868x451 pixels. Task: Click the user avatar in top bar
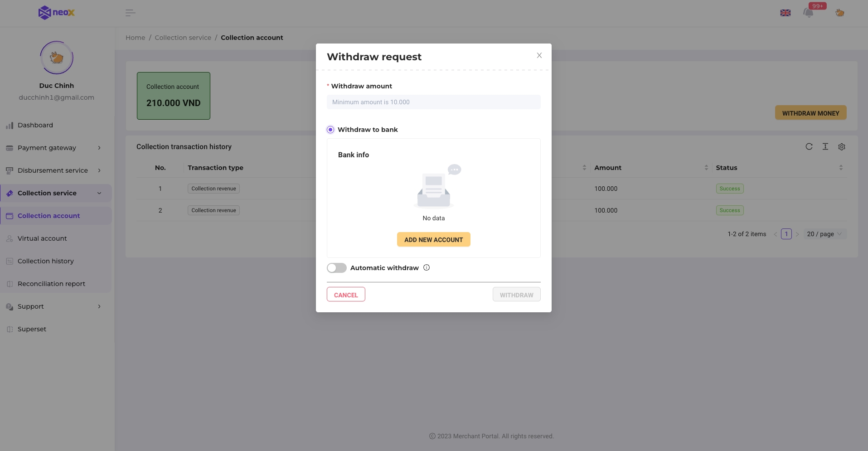coord(839,13)
